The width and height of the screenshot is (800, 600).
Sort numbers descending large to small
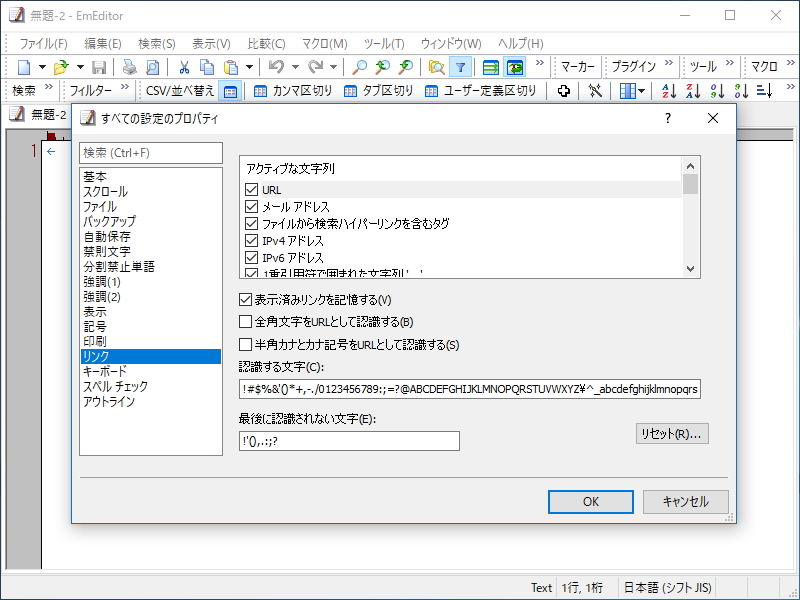[741, 91]
